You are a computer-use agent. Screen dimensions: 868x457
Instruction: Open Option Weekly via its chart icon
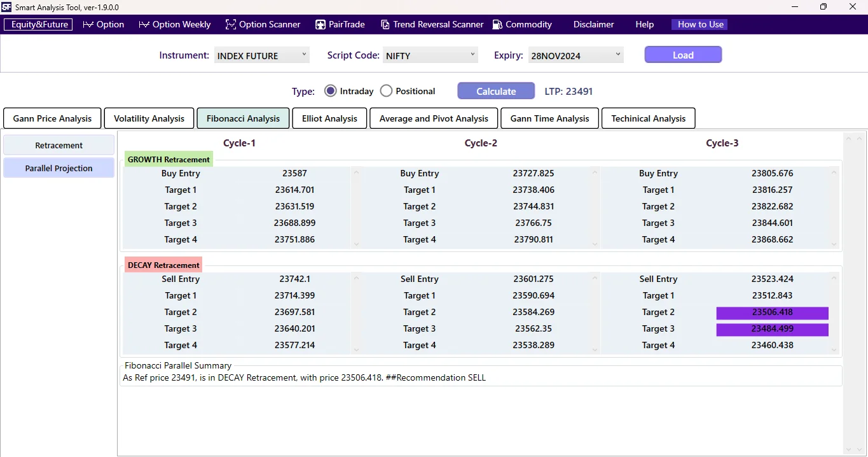tap(142, 24)
